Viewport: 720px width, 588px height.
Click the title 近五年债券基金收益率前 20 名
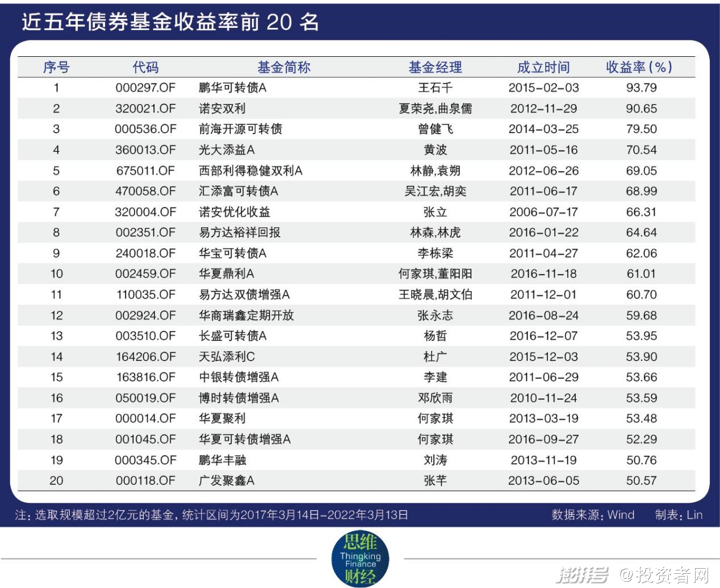[170, 22]
